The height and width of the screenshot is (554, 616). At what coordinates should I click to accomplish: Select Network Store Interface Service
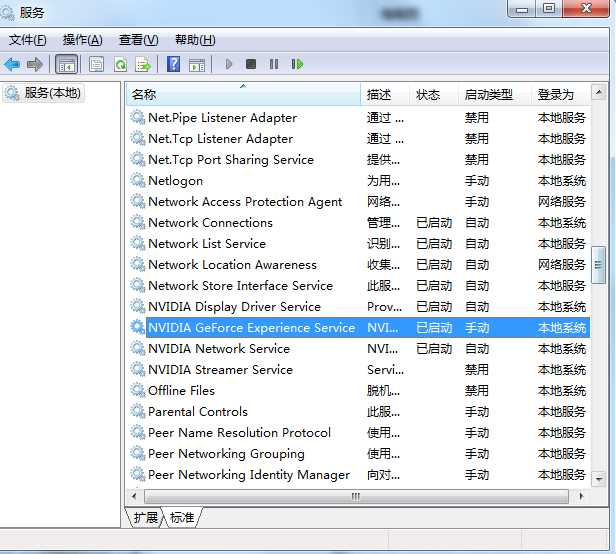tap(240, 286)
